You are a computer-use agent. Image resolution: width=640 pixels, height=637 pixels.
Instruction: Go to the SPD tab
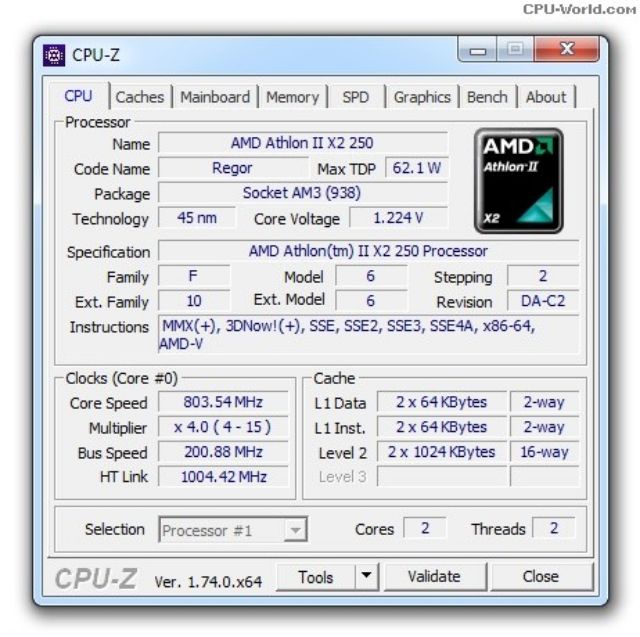pyautogui.click(x=356, y=97)
